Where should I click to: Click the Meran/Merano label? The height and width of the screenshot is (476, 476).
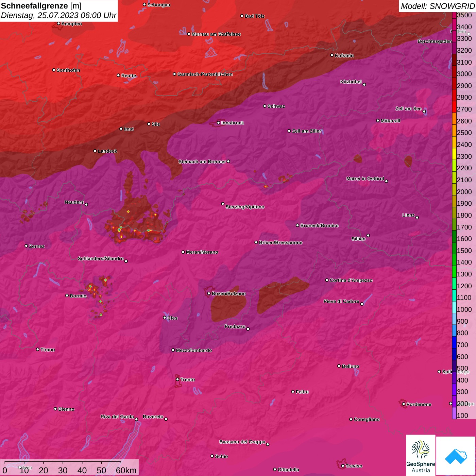click(x=202, y=252)
